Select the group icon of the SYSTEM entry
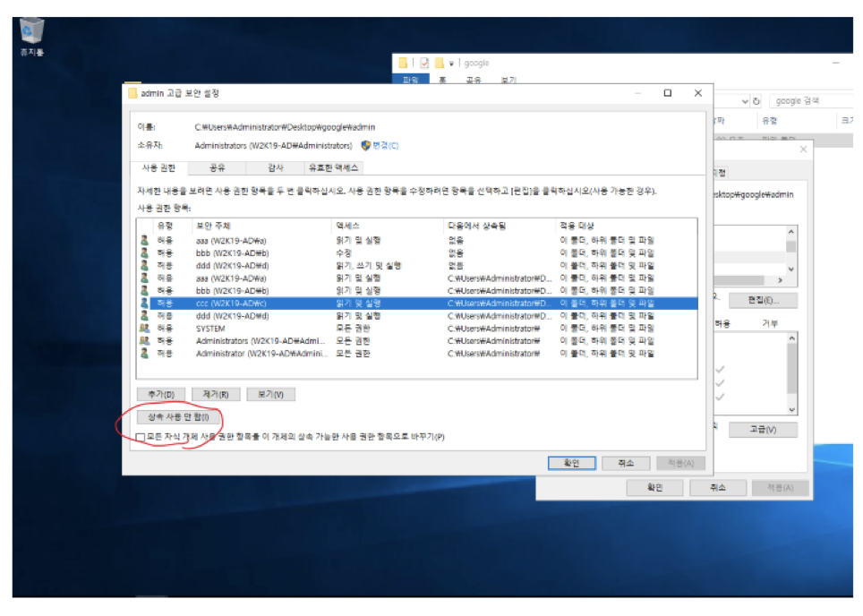Screen dimensions: 863x616 [x=145, y=328]
